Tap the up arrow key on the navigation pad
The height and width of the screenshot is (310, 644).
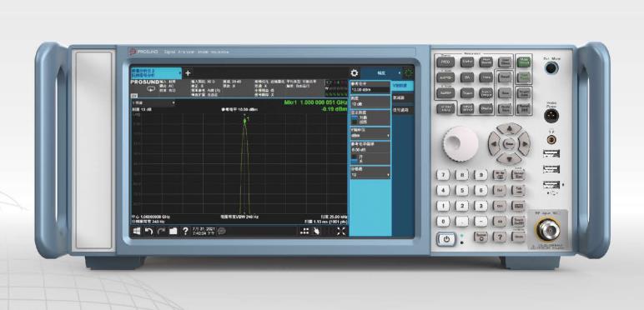(x=510, y=129)
